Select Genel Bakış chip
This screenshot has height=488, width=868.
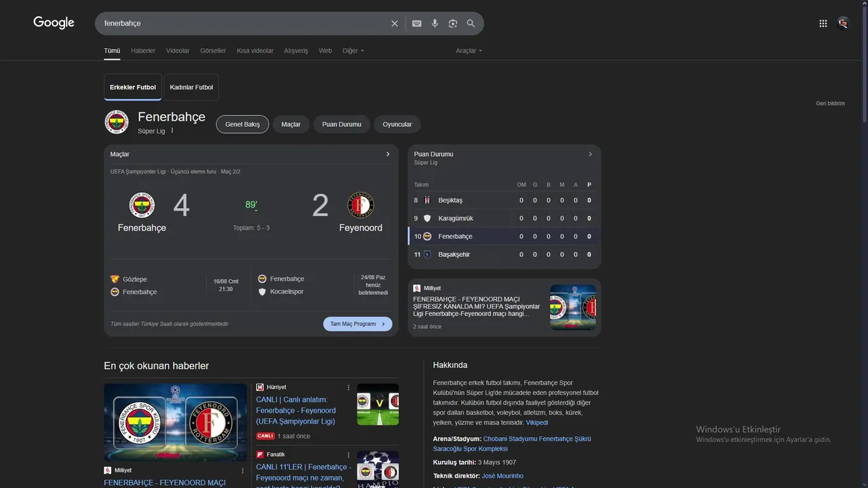click(243, 125)
